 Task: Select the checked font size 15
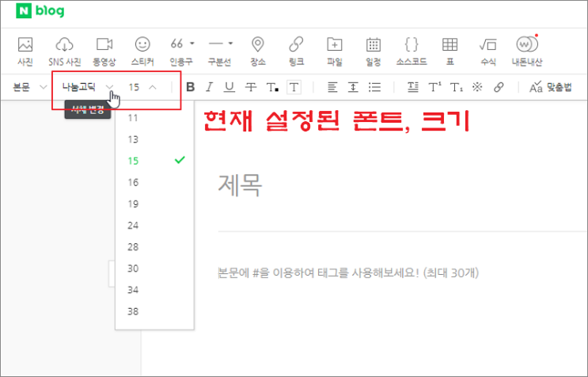154,161
